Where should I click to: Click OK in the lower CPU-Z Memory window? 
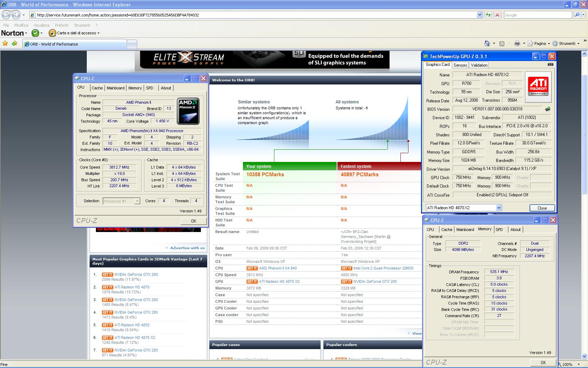click(543, 362)
